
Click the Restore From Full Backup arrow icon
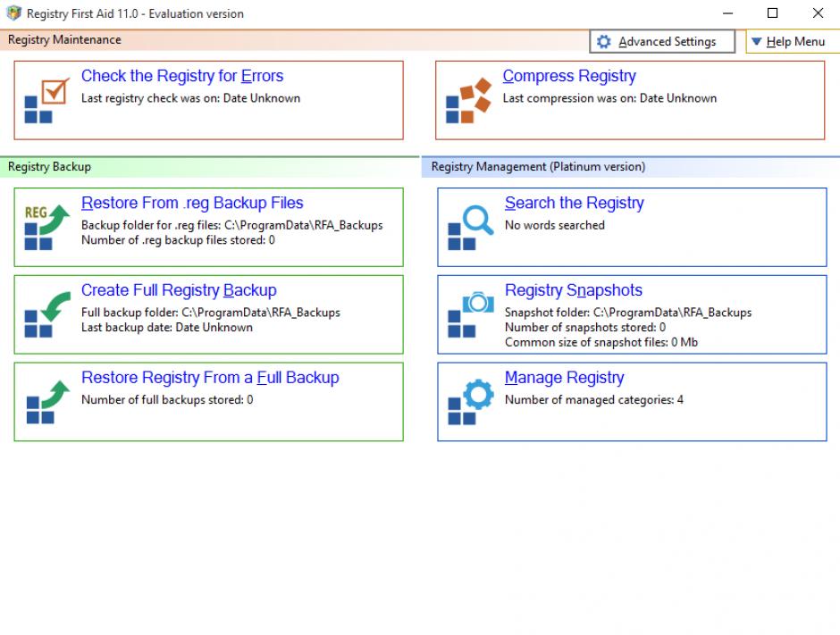click(48, 402)
